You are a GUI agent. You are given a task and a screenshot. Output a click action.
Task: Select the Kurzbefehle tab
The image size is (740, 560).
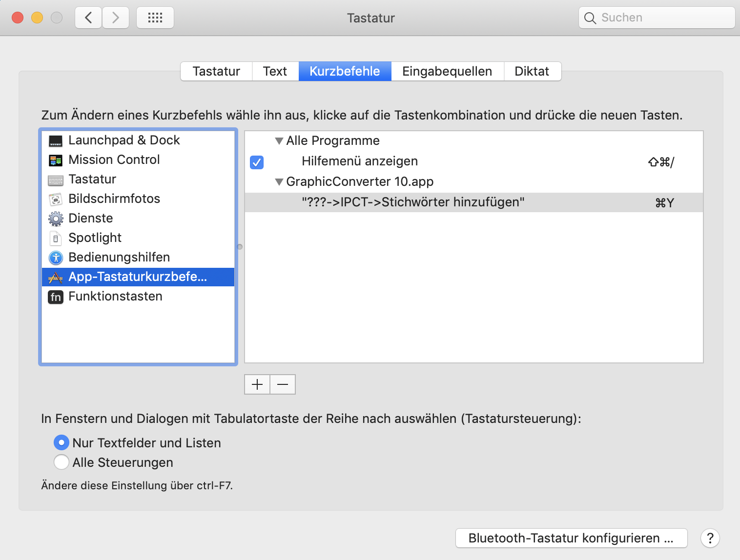coord(345,71)
